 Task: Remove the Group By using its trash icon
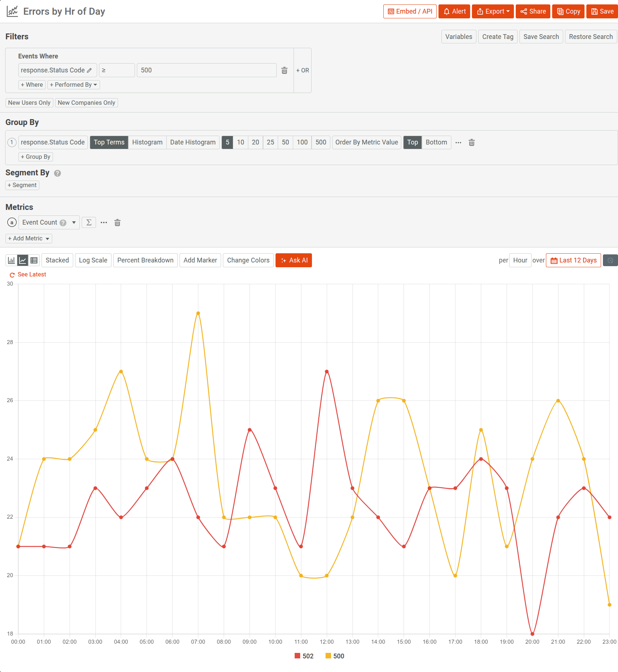[472, 142]
